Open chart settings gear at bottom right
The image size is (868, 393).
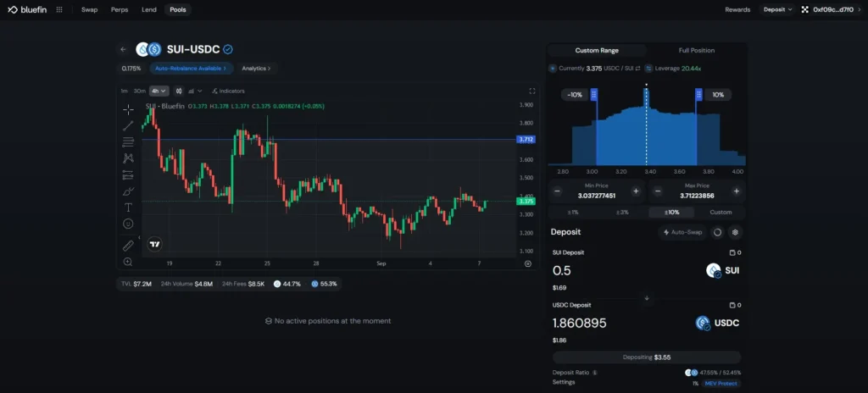coord(527,264)
